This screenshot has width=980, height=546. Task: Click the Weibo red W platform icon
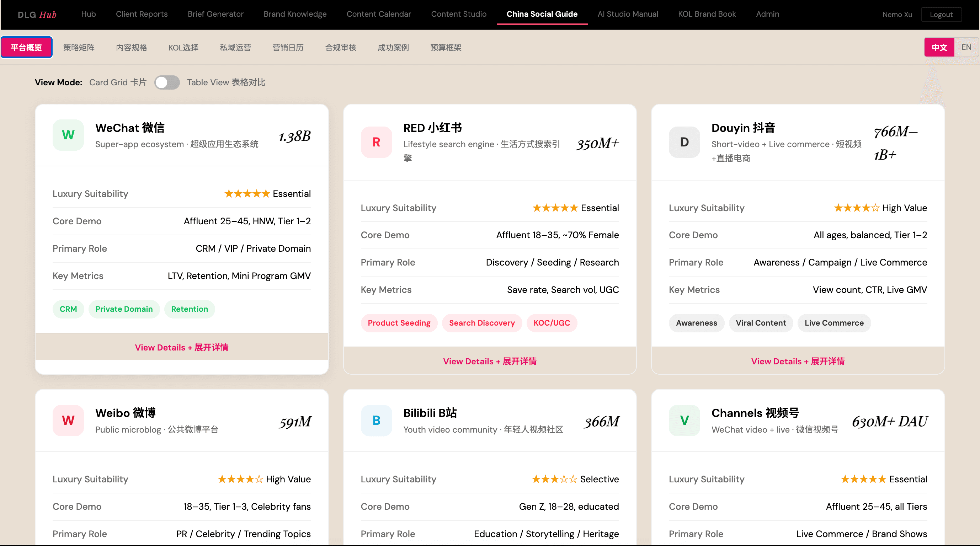[x=68, y=420]
